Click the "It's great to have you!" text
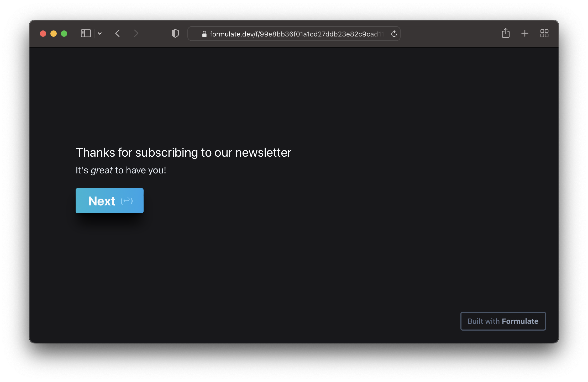Image resolution: width=588 pixels, height=382 pixels. [x=121, y=170]
